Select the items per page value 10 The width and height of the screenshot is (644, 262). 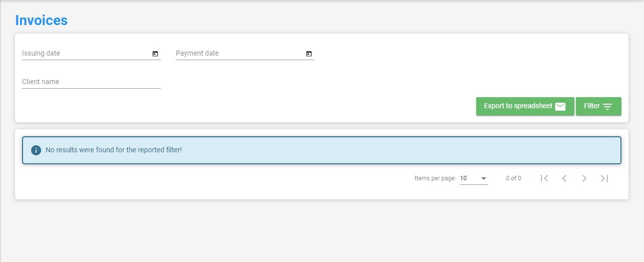464,178
